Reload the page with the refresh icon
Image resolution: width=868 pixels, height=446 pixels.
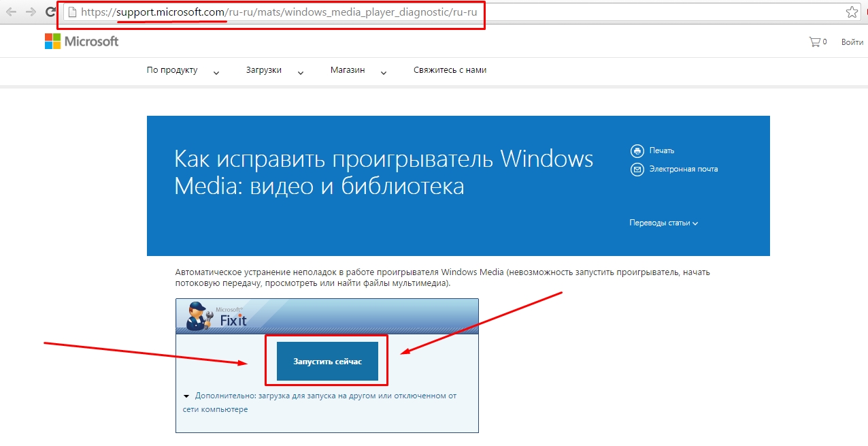pos(50,12)
